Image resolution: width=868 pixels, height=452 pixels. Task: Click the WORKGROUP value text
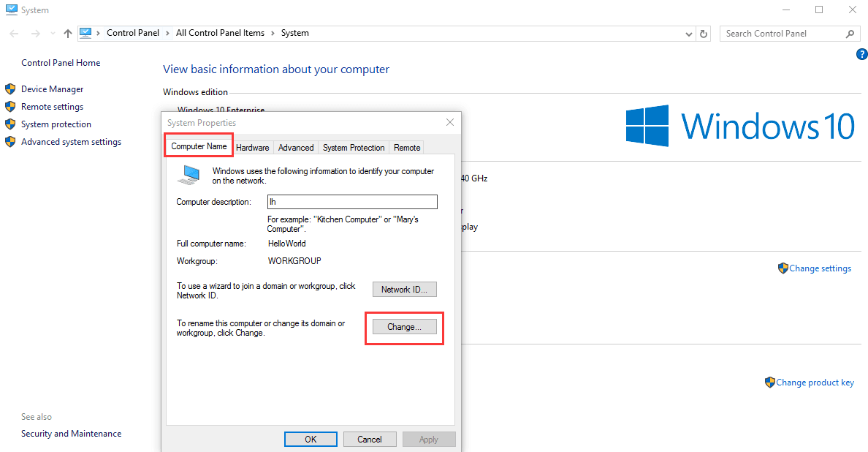pyautogui.click(x=294, y=261)
